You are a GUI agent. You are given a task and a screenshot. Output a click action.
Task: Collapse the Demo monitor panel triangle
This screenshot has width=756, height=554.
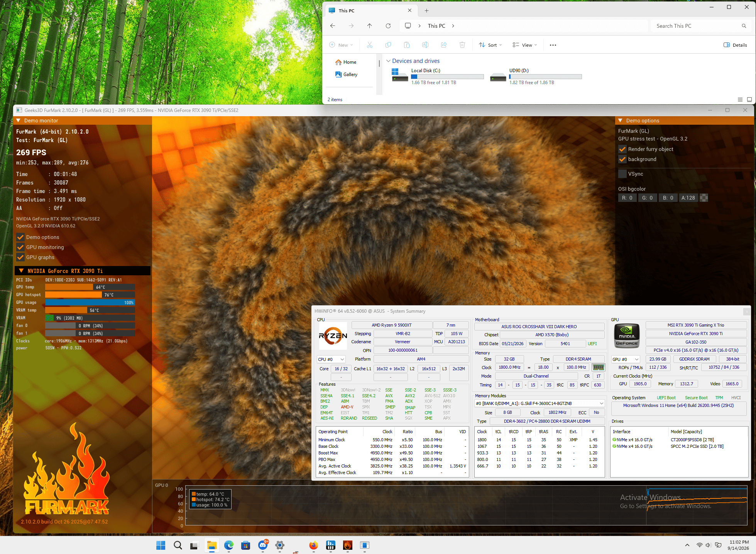click(x=18, y=120)
